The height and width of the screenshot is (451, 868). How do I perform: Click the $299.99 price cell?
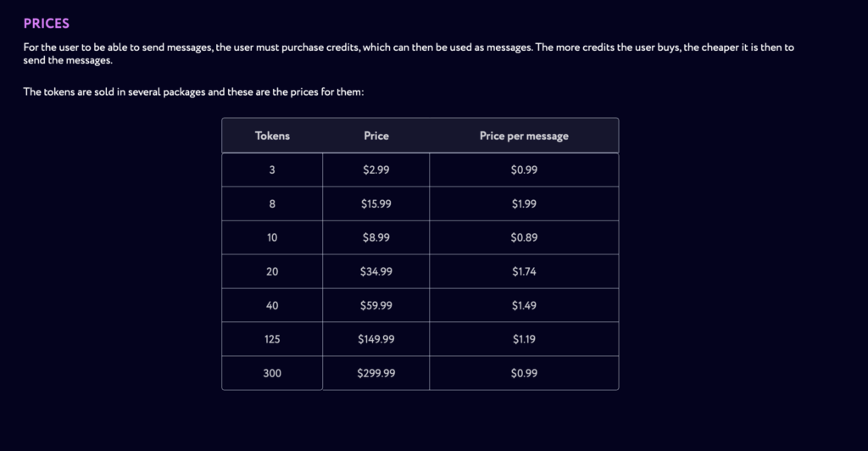click(x=376, y=373)
